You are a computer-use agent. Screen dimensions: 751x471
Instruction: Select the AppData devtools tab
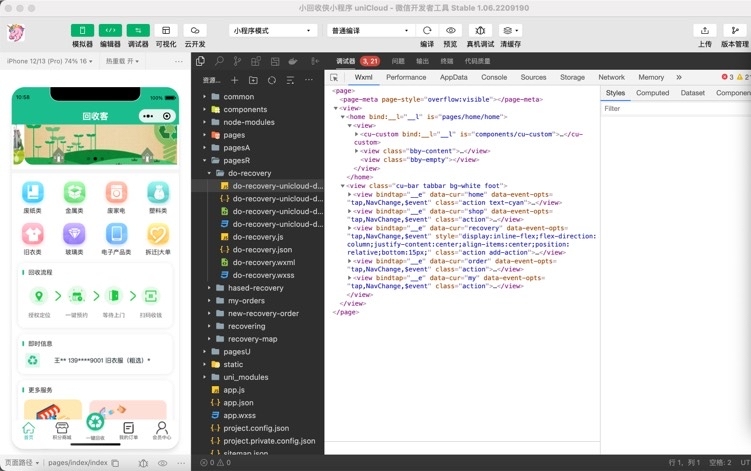click(x=454, y=77)
